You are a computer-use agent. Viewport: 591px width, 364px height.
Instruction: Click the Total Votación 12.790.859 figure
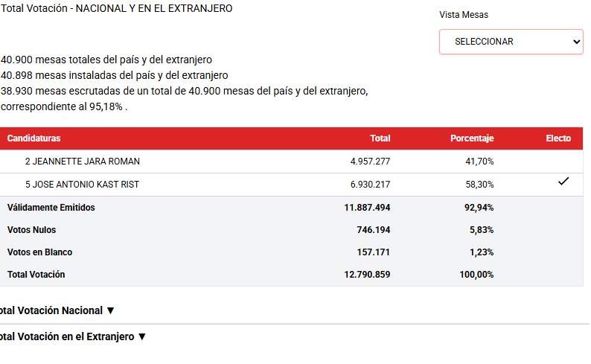point(367,275)
